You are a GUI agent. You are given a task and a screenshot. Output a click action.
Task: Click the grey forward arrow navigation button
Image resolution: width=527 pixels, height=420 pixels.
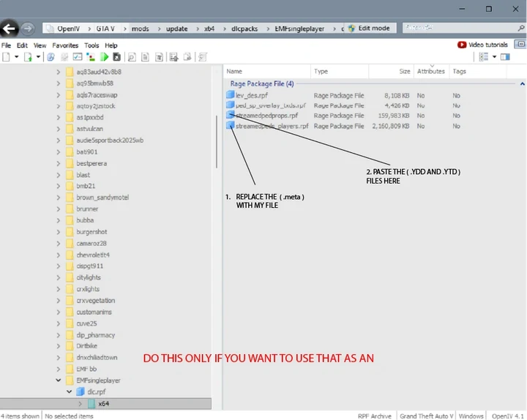tap(28, 29)
